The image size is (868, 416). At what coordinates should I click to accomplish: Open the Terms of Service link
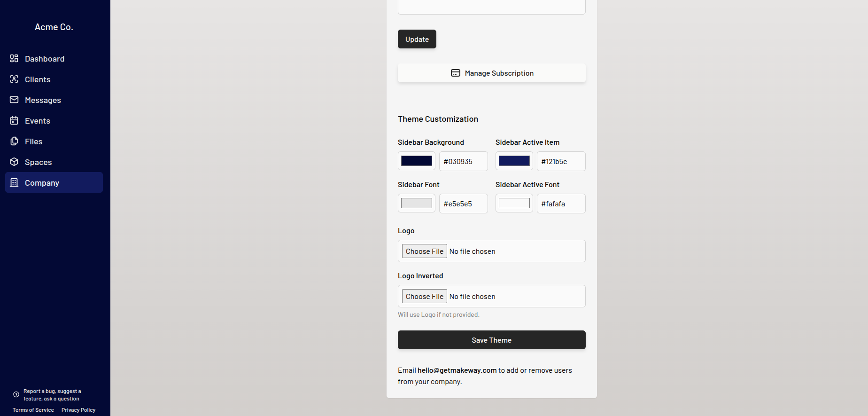pos(33,410)
